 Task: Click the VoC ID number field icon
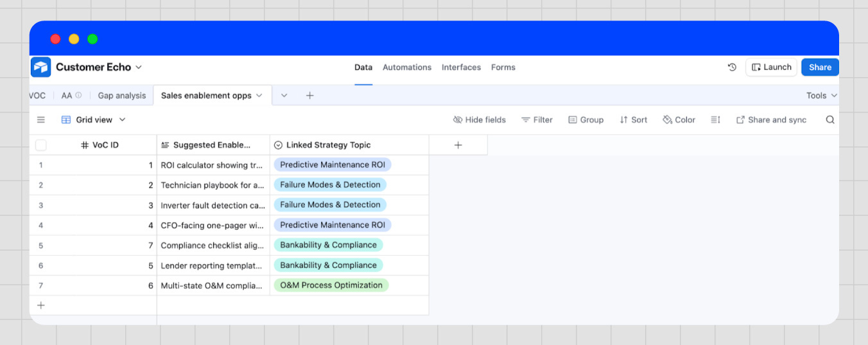coord(85,145)
